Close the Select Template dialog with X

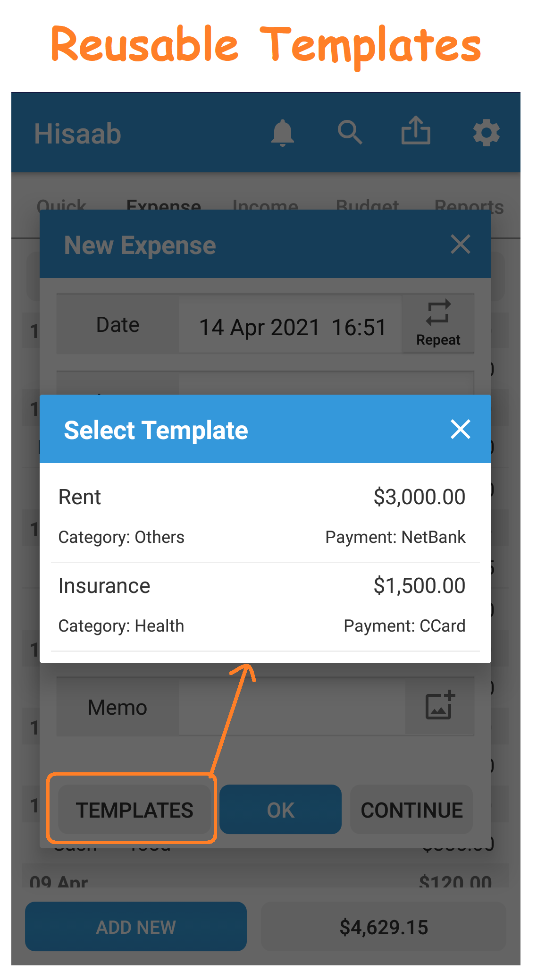460,429
